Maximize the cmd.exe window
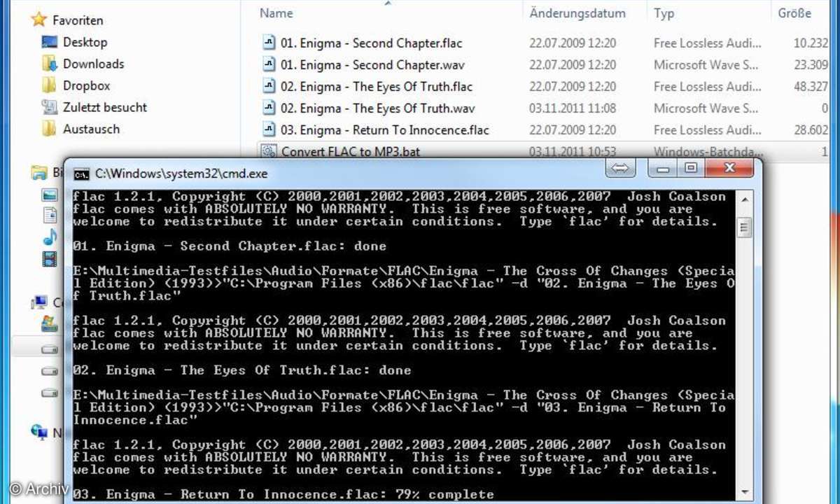The image size is (840, 504). point(692,169)
